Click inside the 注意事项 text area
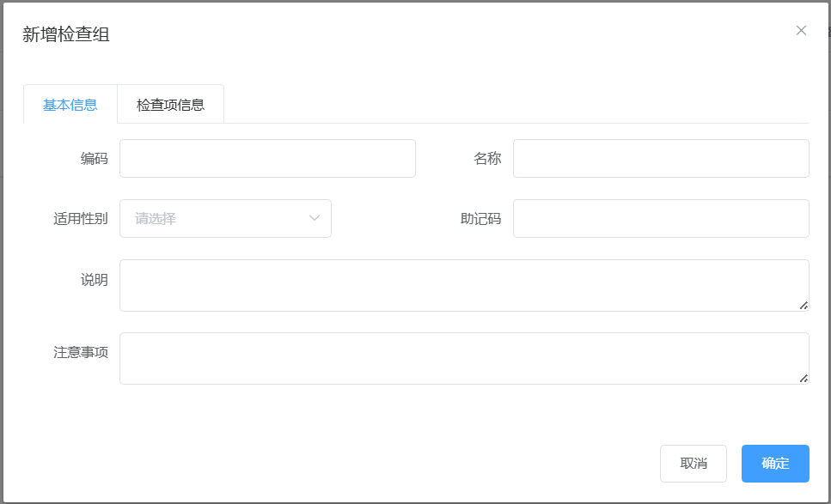This screenshot has width=831, height=504. [464, 358]
